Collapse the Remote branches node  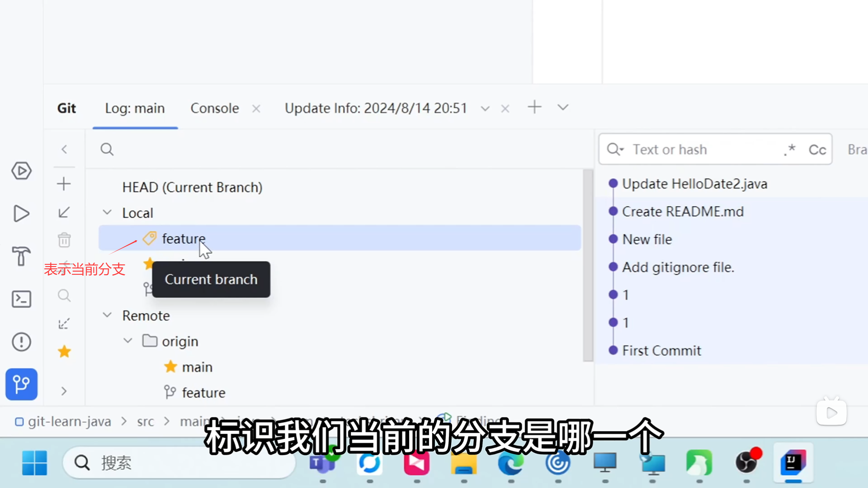click(107, 315)
